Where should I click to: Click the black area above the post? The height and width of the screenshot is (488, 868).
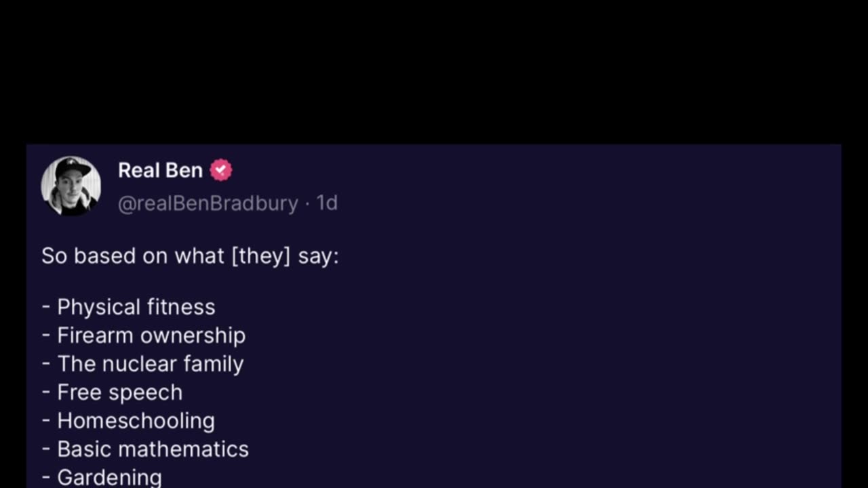434,71
